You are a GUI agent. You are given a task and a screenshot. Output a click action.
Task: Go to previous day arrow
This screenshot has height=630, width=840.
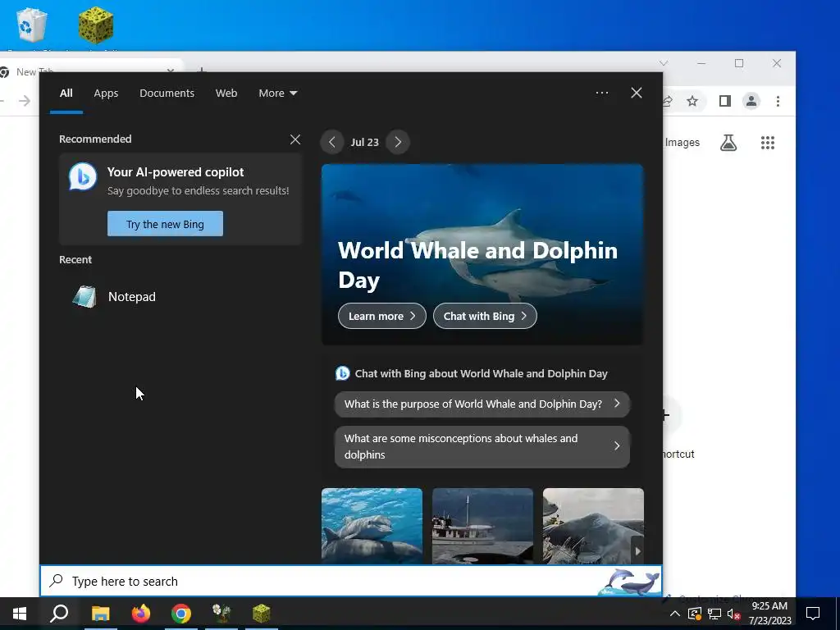click(x=332, y=142)
